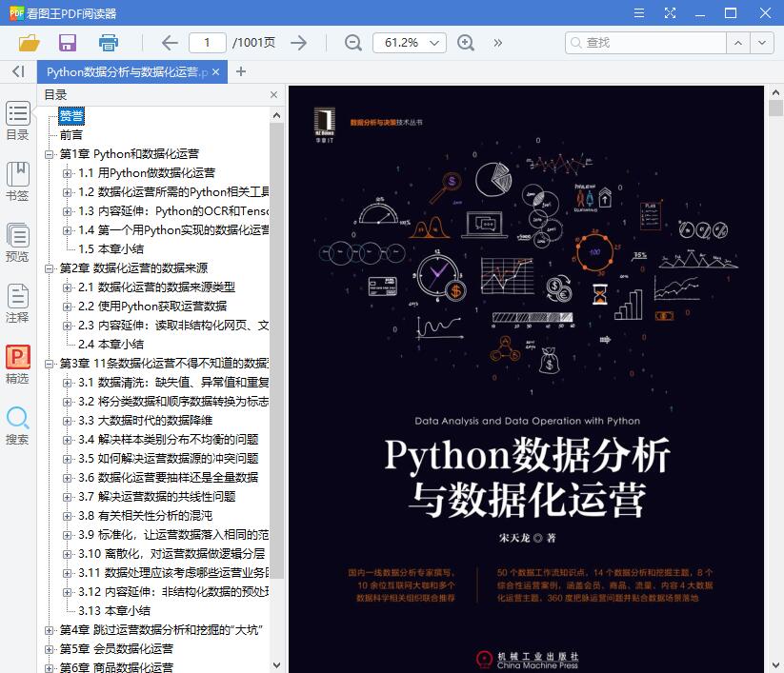
Task: Enter fullscreen mode from the title bar icon
Action: (x=670, y=13)
